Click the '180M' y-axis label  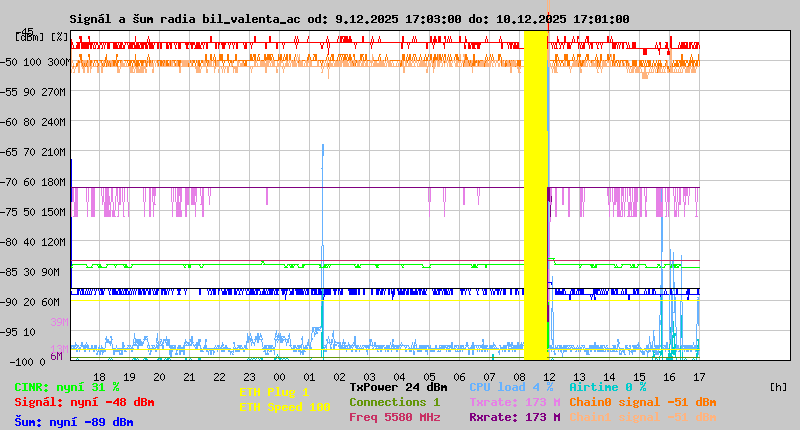pos(56,182)
